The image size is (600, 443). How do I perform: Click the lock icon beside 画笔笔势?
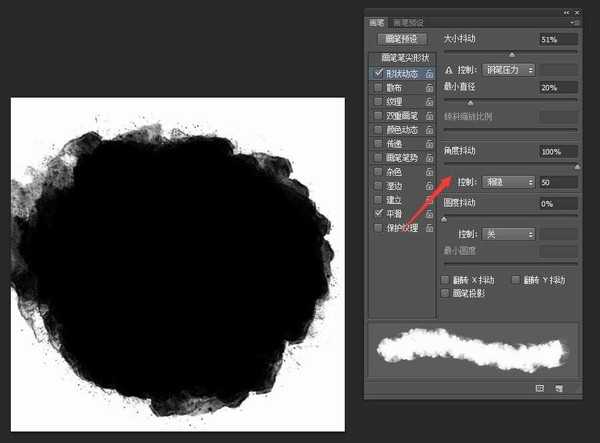pos(429,158)
